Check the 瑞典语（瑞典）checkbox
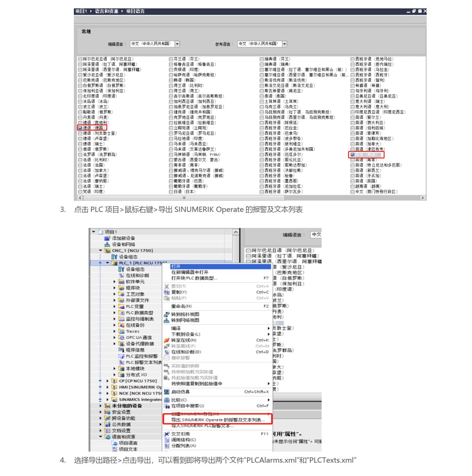Screen dimensions: 472x476 point(262,64)
